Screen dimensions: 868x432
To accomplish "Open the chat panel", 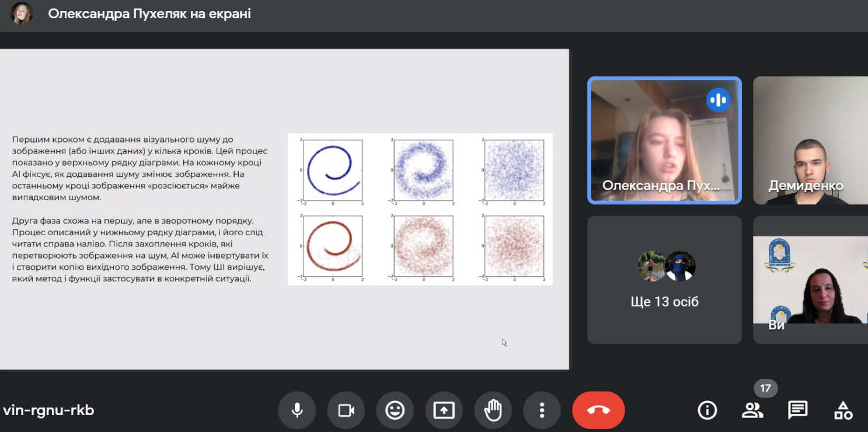I will click(x=797, y=410).
